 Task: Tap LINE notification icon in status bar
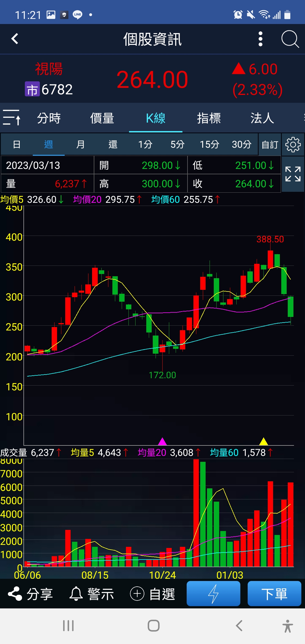(x=77, y=15)
